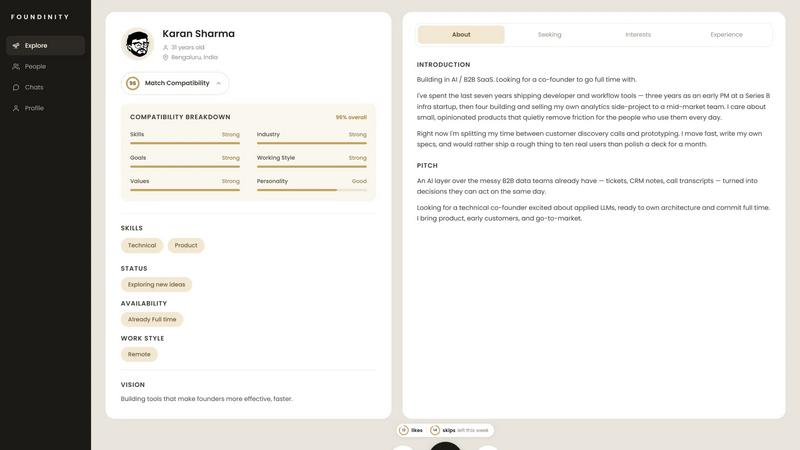Viewport: 800px width, 450px height.
Task: Click 'Bengaluru, India' location text
Action: (x=194, y=57)
